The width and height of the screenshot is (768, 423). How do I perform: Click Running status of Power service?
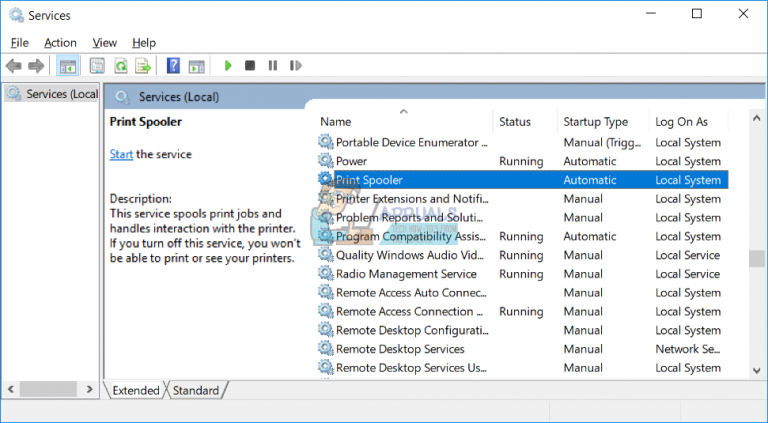click(x=521, y=161)
